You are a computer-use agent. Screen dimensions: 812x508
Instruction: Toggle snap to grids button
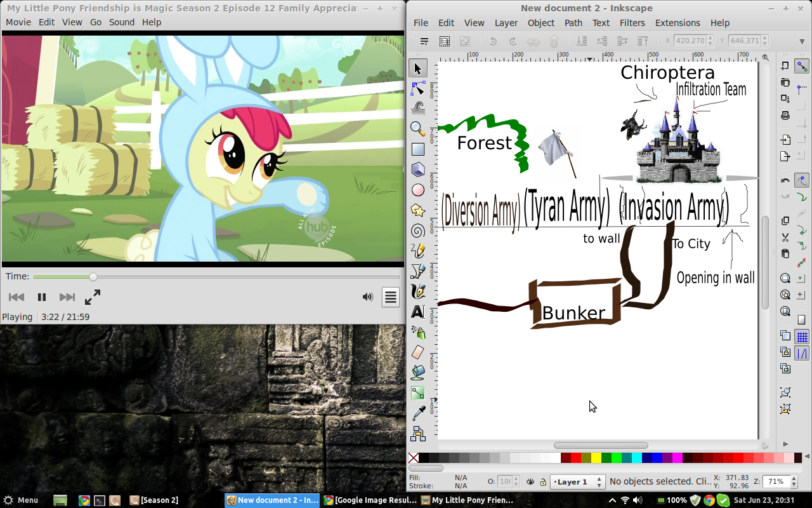pyautogui.click(x=802, y=337)
